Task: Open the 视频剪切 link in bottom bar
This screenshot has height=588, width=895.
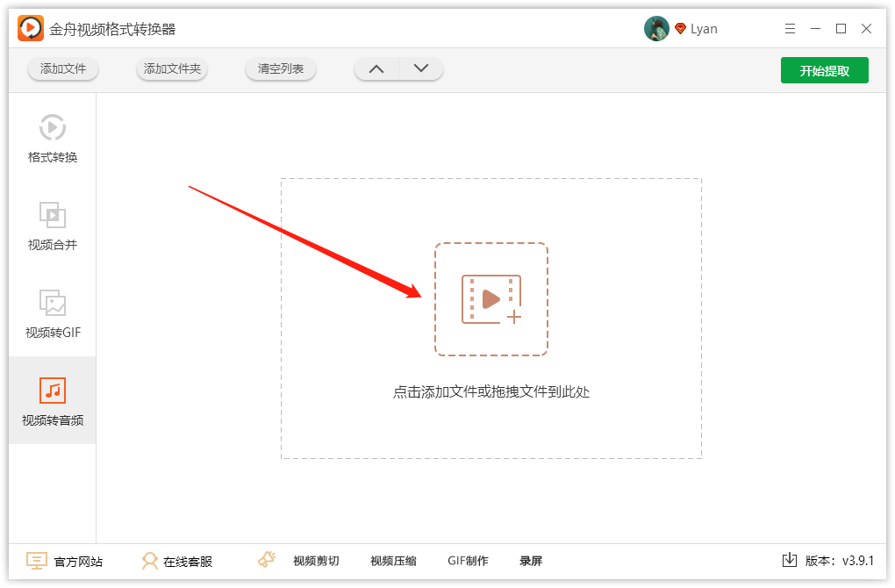Action: click(x=316, y=561)
